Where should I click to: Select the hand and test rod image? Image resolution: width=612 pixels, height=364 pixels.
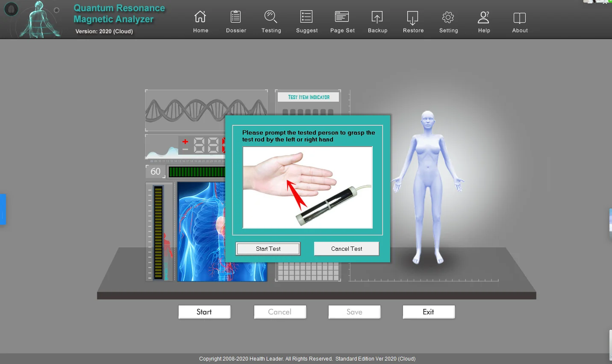tap(307, 187)
